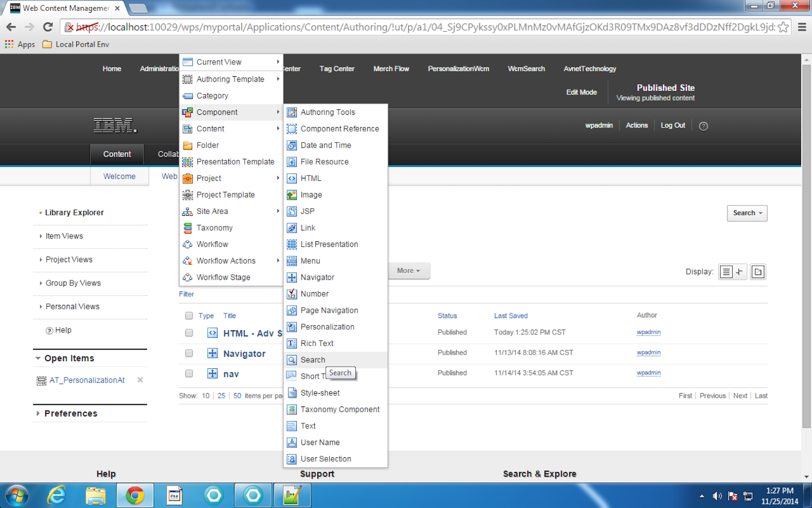812x508 pixels.
Task: Expand the Current View submenu
Action: (x=231, y=62)
